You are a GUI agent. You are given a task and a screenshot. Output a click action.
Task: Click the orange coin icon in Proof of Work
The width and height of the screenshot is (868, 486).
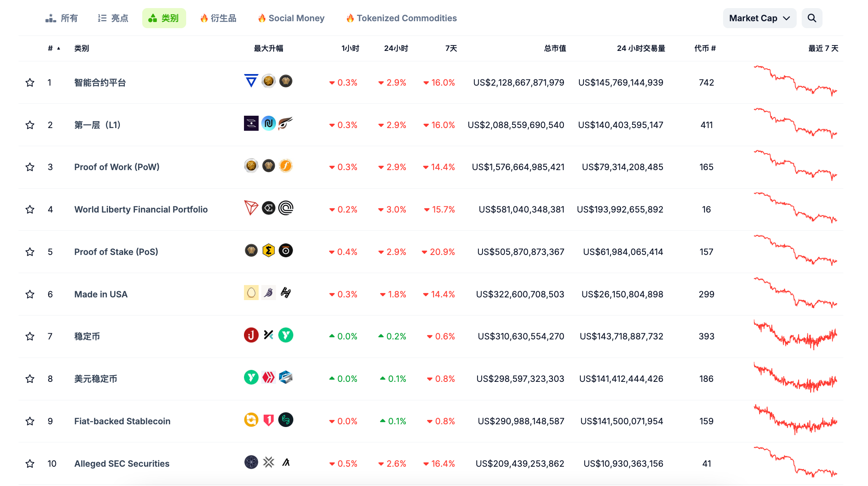point(286,166)
